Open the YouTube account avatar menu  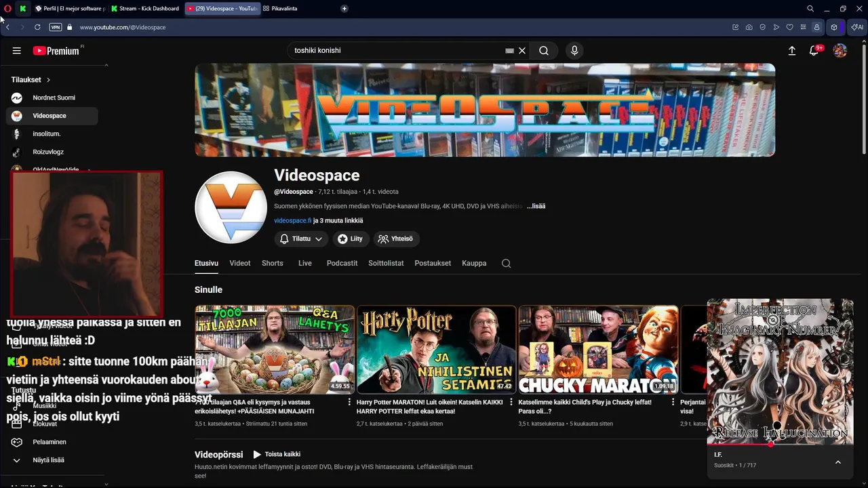tap(840, 51)
